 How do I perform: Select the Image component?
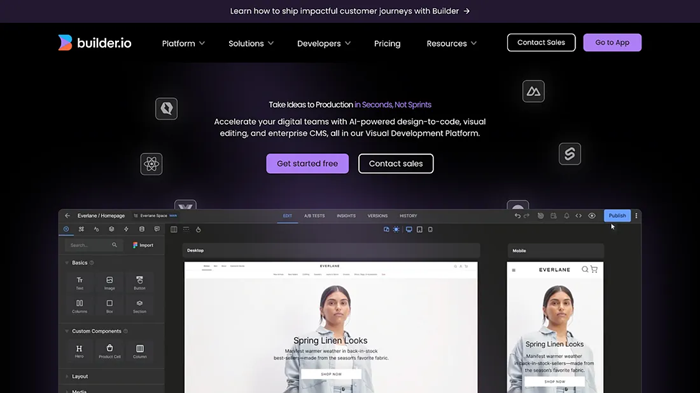[109, 283]
